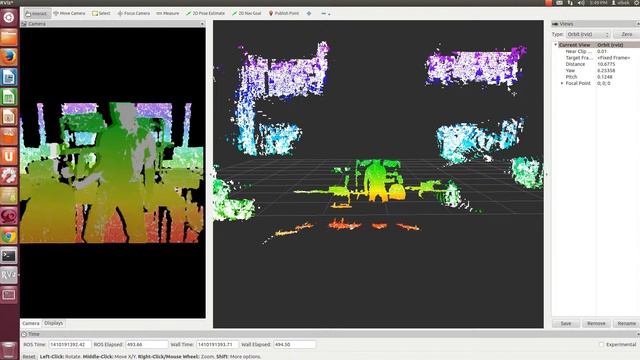
Task: Select the Yaw property row
Action: [596, 71]
